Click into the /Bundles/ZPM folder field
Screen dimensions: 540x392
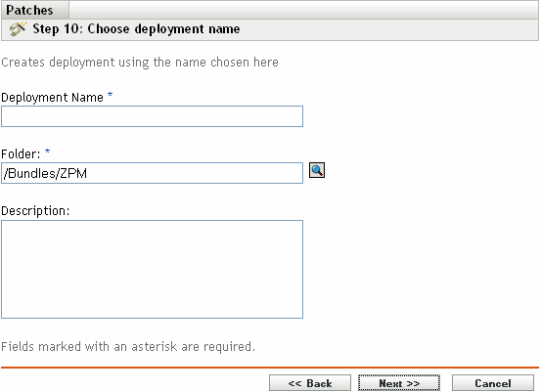[152, 173]
